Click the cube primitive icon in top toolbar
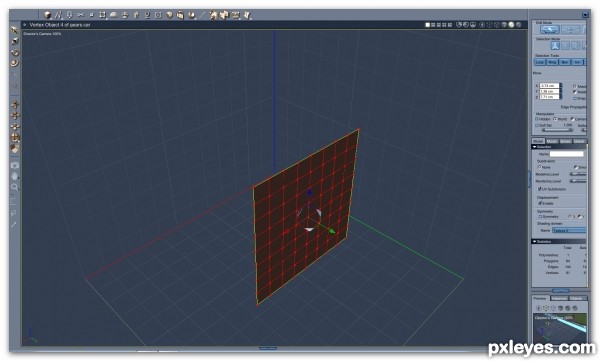The image size is (600, 361). [x=47, y=15]
